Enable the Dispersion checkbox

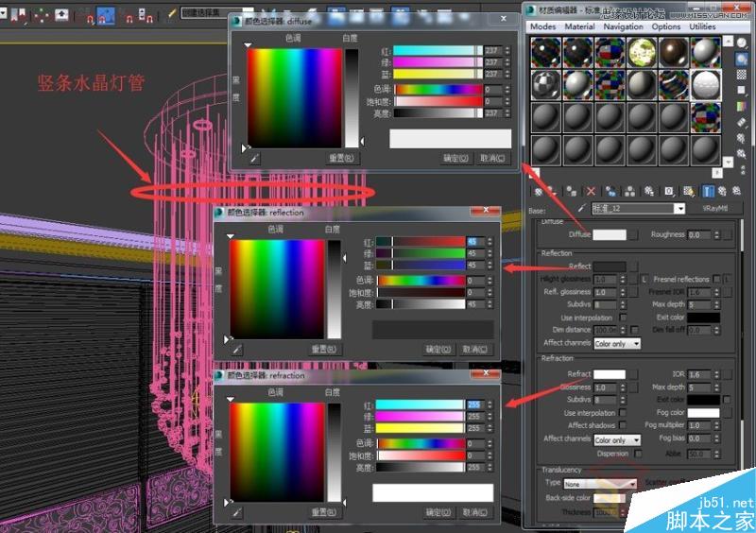click(639, 454)
